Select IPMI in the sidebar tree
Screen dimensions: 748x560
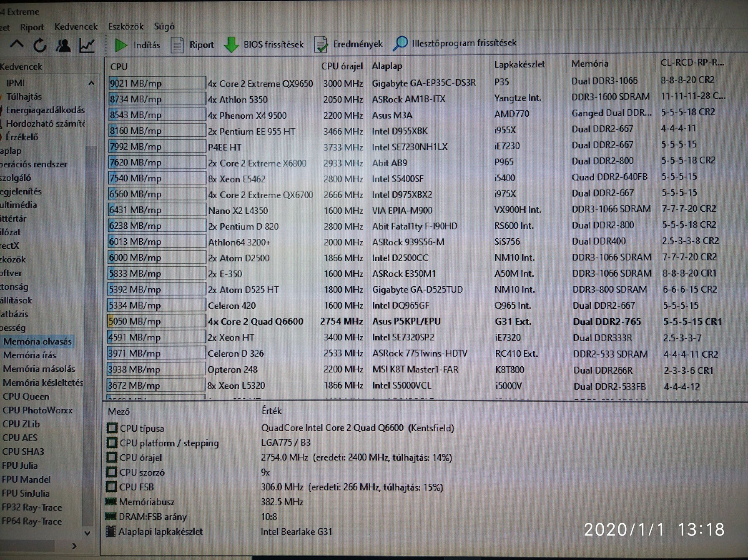click(x=15, y=83)
